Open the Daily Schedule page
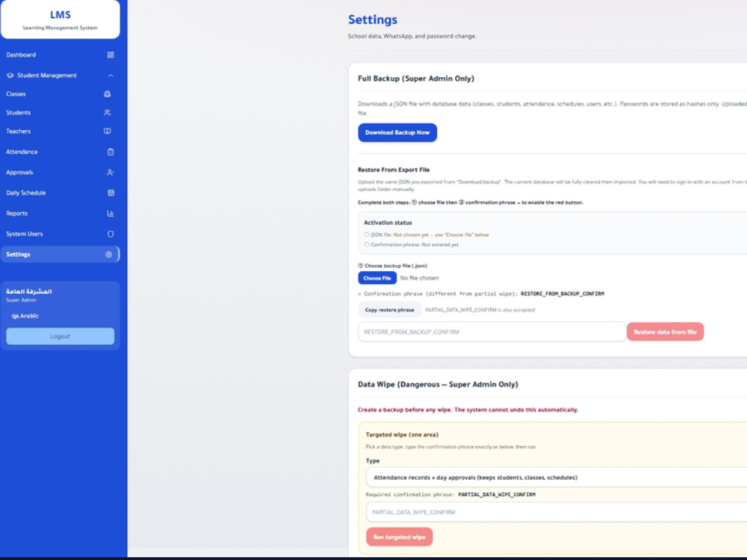 click(60, 193)
